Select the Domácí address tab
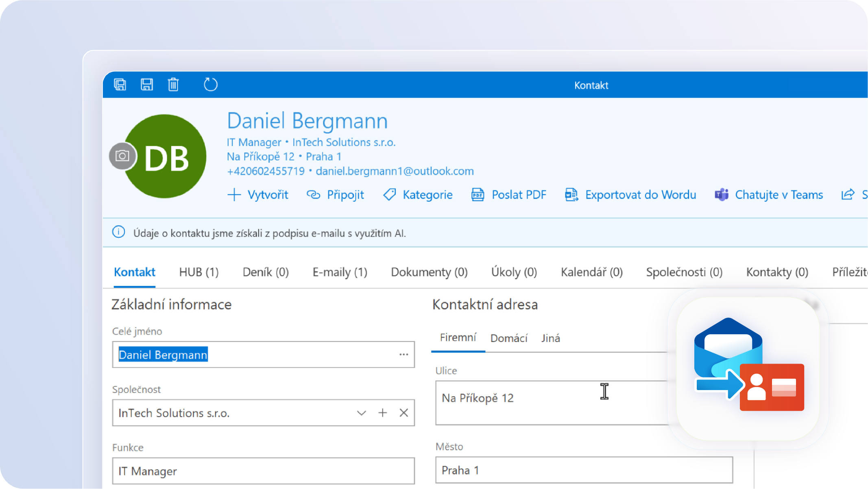Viewport: 868px width, 489px height. click(509, 338)
